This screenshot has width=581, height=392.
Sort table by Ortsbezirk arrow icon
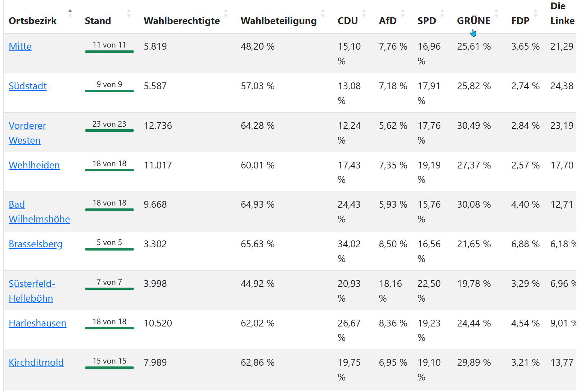coord(70,13)
